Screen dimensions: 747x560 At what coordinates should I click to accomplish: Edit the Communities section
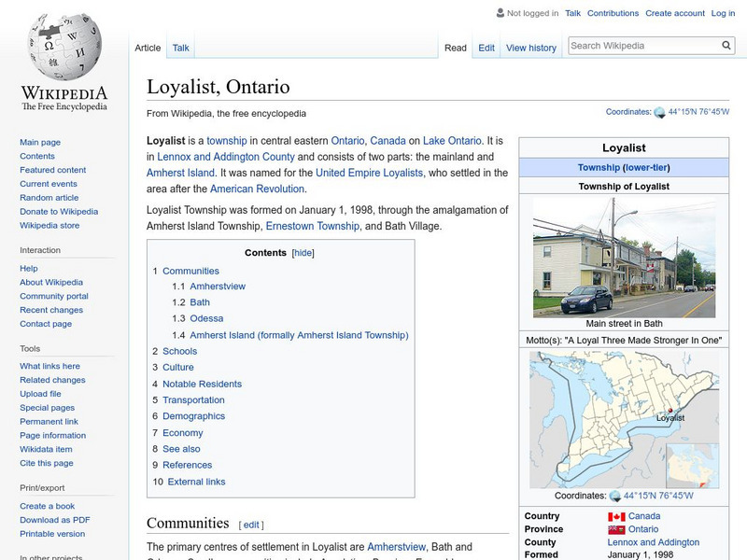251,525
